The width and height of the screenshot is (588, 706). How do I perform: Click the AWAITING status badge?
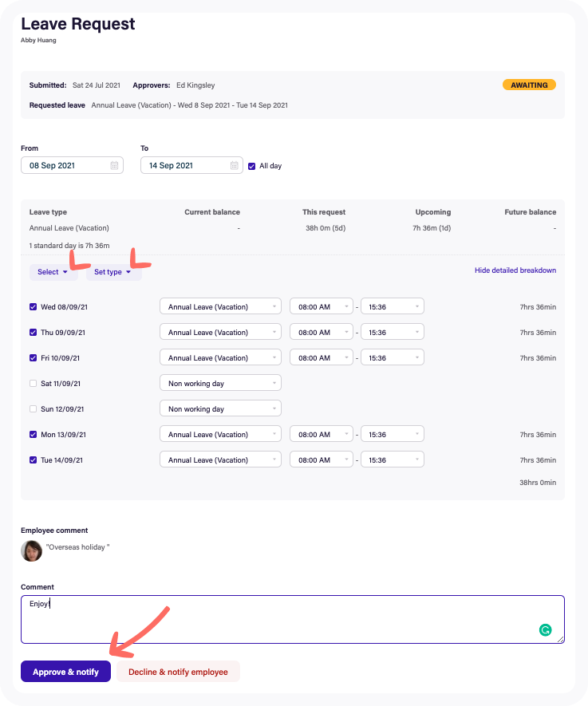[x=529, y=85]
